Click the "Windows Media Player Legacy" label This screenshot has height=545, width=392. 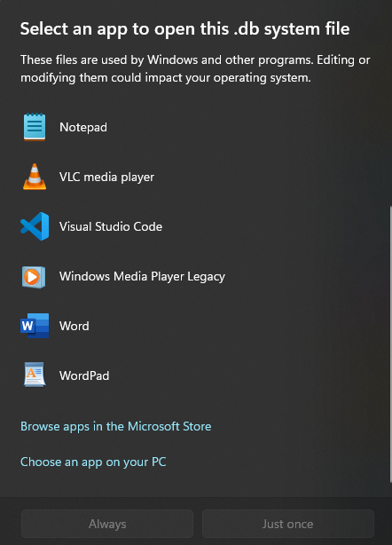point(142,276)
